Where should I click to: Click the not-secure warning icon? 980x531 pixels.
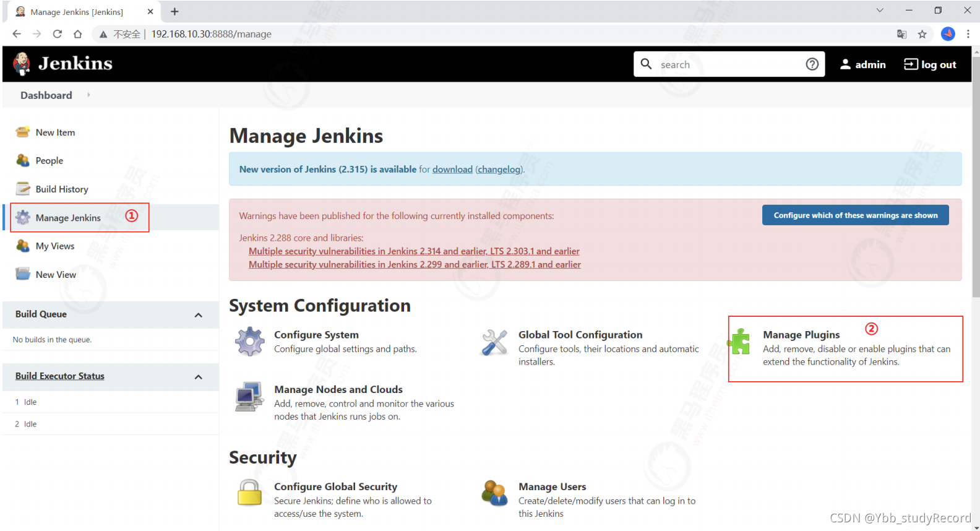click(x=103, y=34)
